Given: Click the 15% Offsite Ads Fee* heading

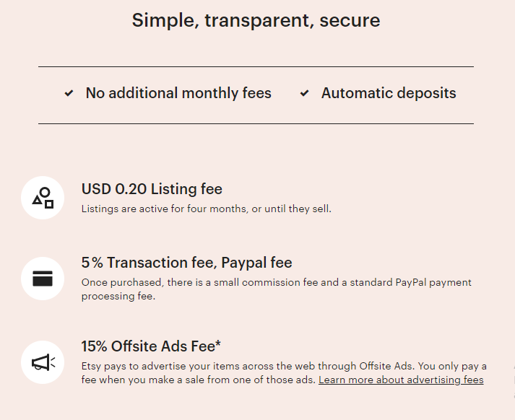Looking at the screenshot, I should click(x=151, y=346).
